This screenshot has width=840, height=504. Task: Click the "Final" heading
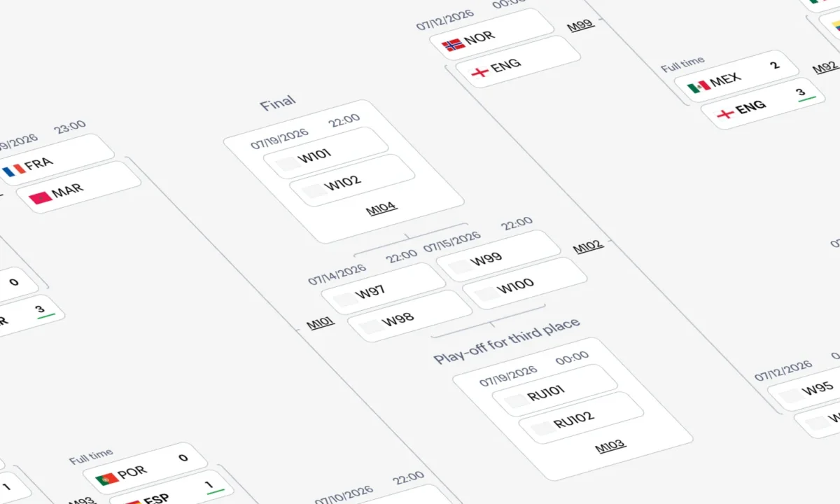click(x=278, y=104)
